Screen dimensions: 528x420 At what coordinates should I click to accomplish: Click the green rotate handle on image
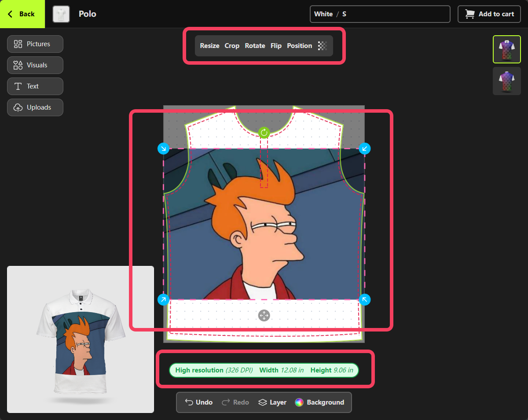tap(264, 133)
